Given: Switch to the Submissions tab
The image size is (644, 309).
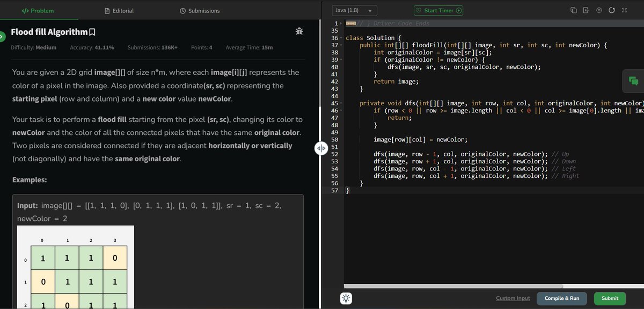Looking at the screenshot, I should pos(200,11).
